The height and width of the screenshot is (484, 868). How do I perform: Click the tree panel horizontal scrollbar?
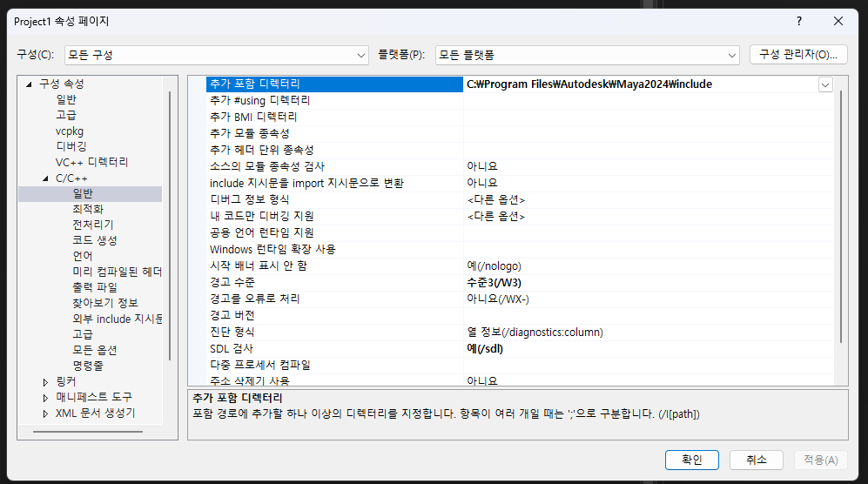[87, 432]
